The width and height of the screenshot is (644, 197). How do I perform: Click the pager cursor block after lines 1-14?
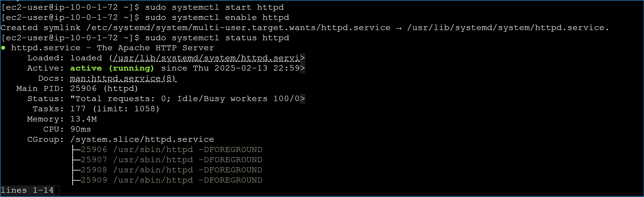pyautogui.click(x=57, y=190)
